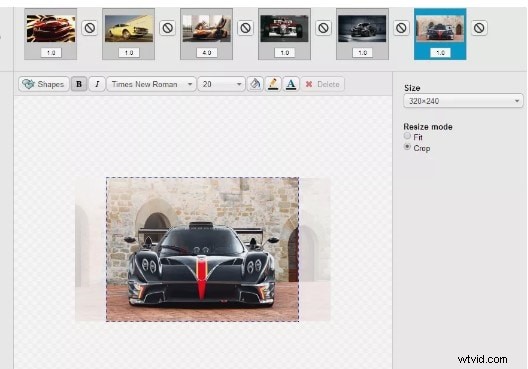Screen dimensions: 528x369
Task: Remove the formula race car frame
Action: click(323, 28)
